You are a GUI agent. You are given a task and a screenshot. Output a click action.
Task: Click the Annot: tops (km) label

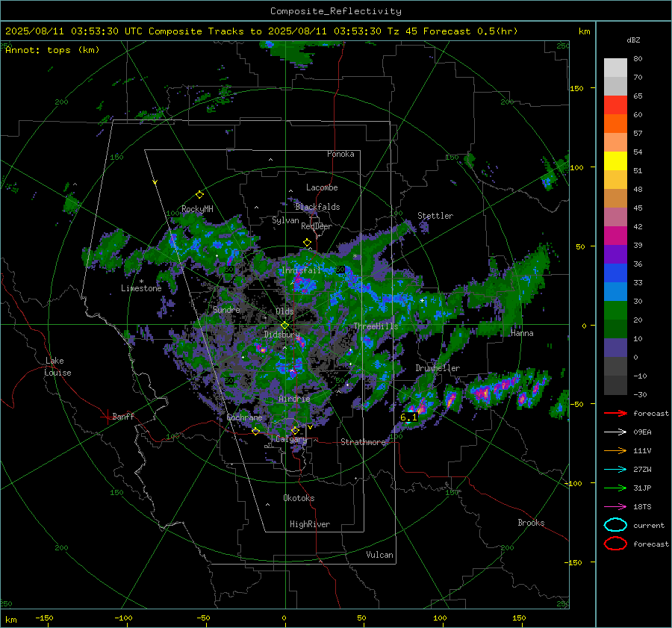pos(52,50)
